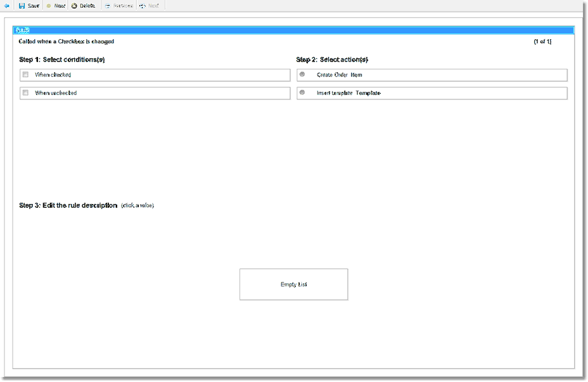The width and height of the screenshot is (588, 382).
Task: Click the Empty List box
Action: [x=293, y=284]
